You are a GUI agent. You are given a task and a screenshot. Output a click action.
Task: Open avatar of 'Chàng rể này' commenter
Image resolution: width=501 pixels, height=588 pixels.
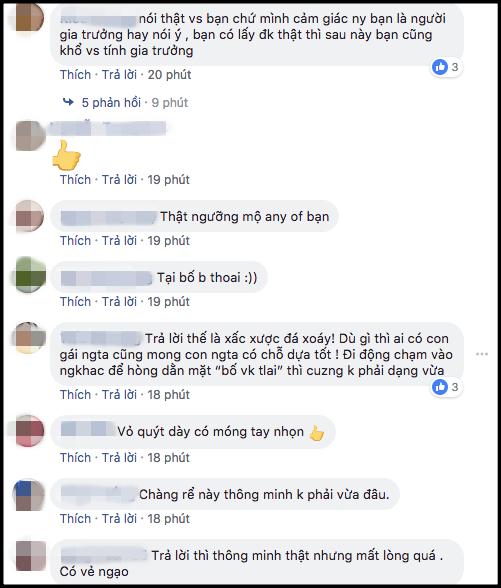[x=29, y=495]
